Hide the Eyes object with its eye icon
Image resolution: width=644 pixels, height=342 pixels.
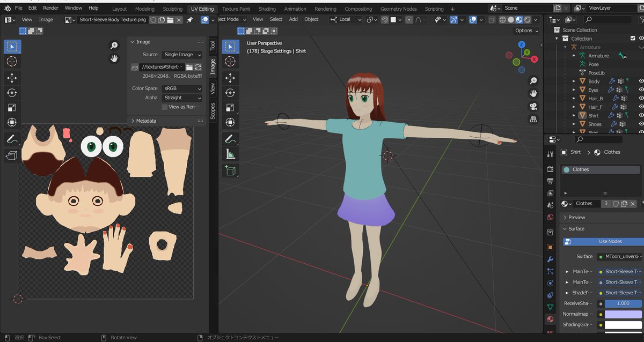(641, 90)
